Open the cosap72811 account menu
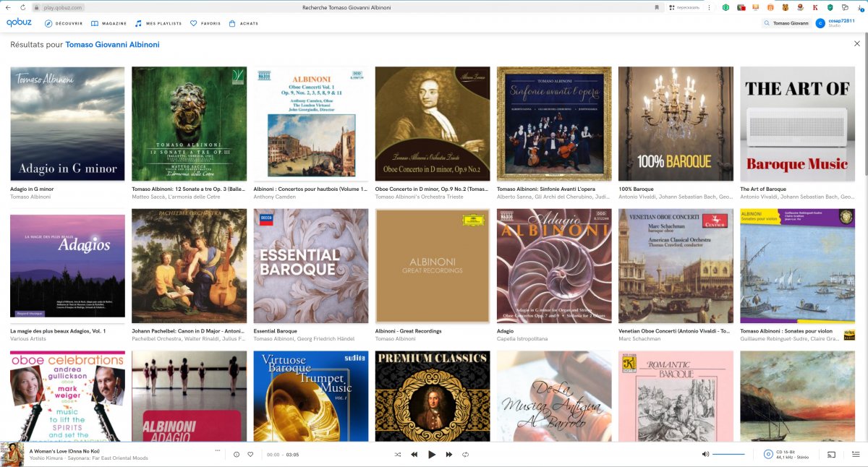Image resolution: width=868 pixels, height=467 pixels. tap(836, 23)
